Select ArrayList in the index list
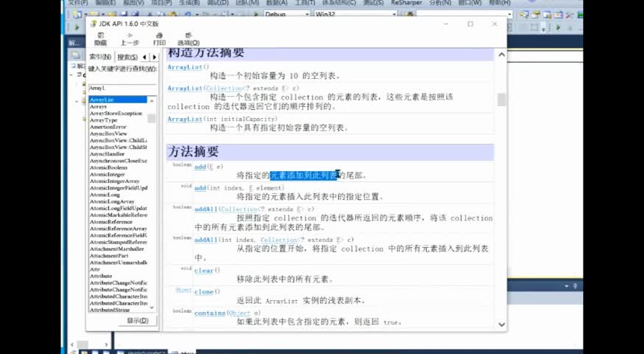This screenshot has height=354, width=644. 118,100
